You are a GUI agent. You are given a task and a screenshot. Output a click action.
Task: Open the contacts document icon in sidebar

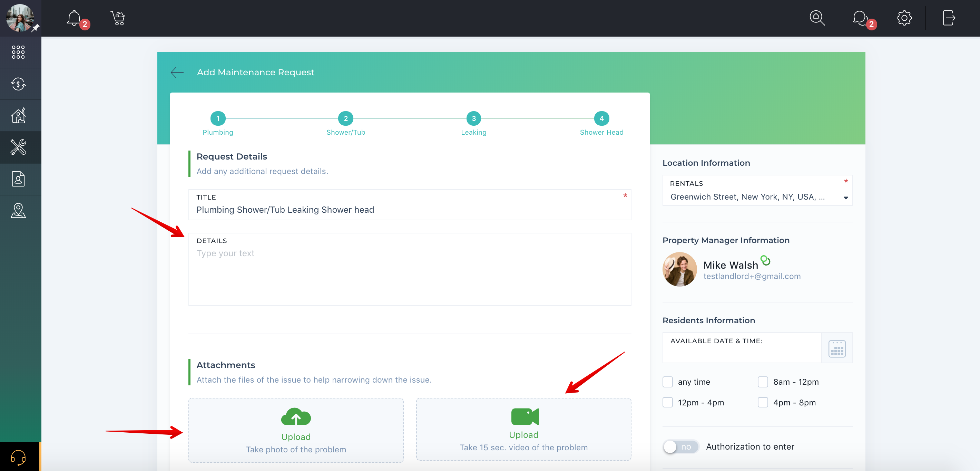point(18,179)
